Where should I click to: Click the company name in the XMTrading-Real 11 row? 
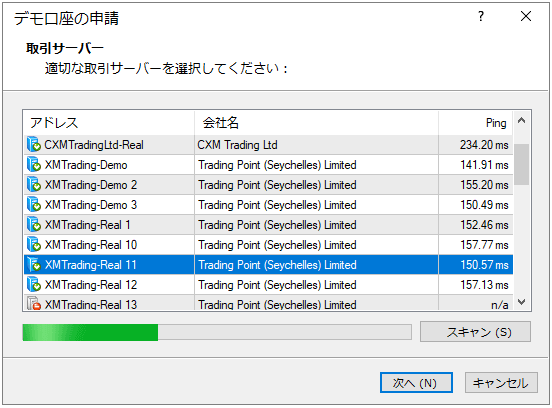277,265
